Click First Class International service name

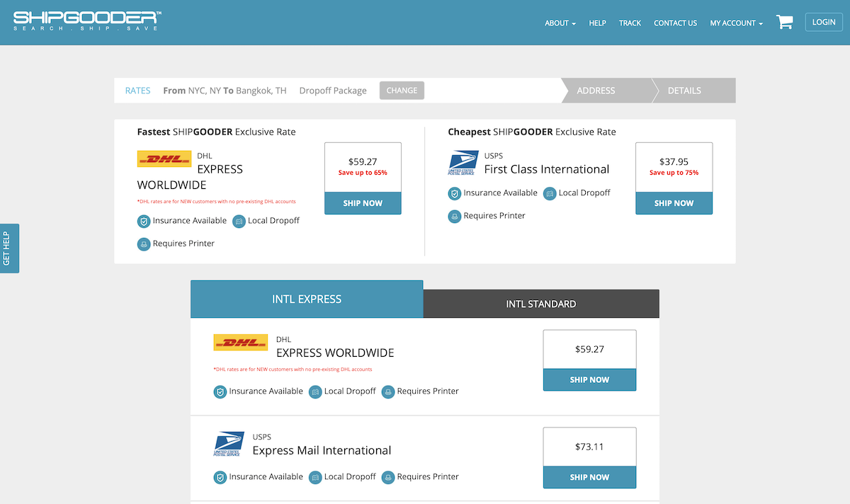coord(547,169)
